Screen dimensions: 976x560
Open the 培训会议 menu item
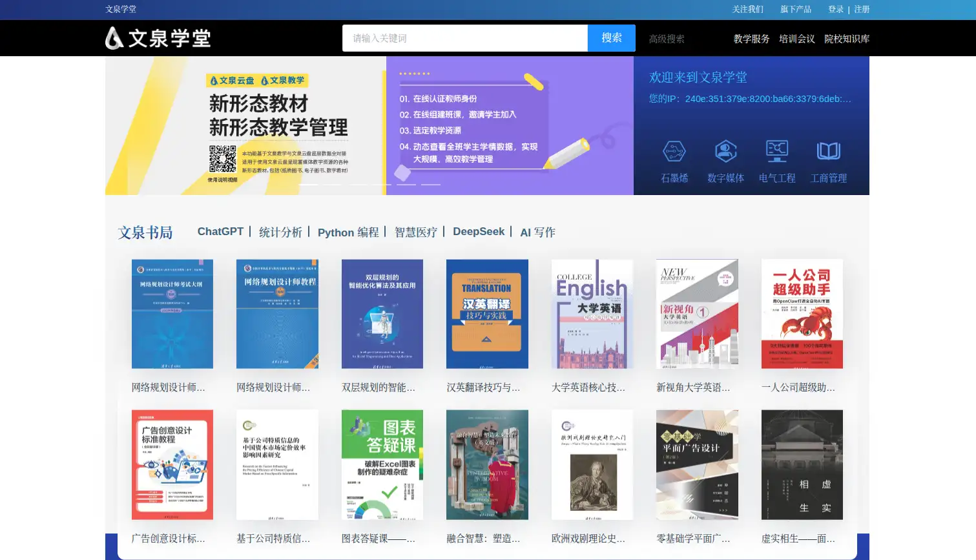pos(796,39)
